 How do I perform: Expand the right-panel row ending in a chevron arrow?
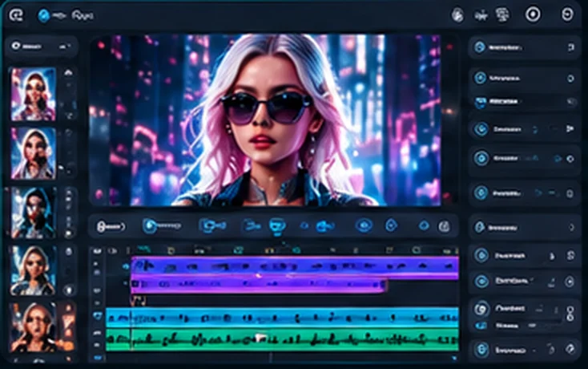pos(524,227)
